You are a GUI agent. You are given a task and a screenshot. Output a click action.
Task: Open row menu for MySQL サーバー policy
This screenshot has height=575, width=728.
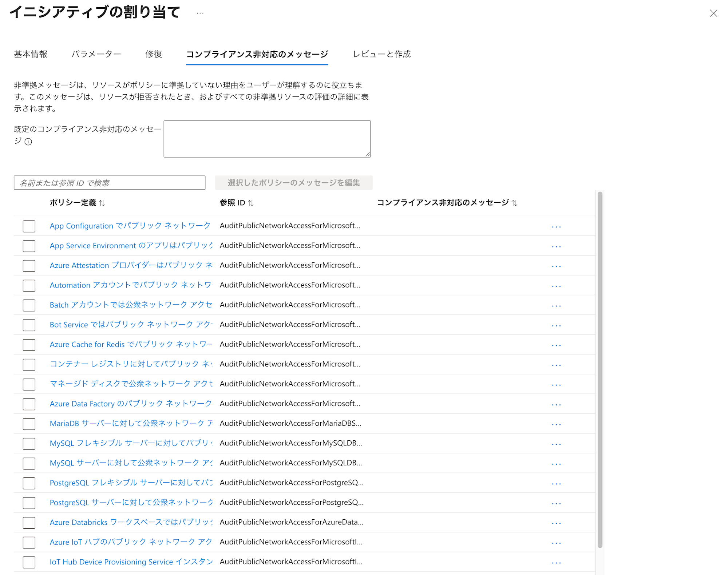pos(556,464)
